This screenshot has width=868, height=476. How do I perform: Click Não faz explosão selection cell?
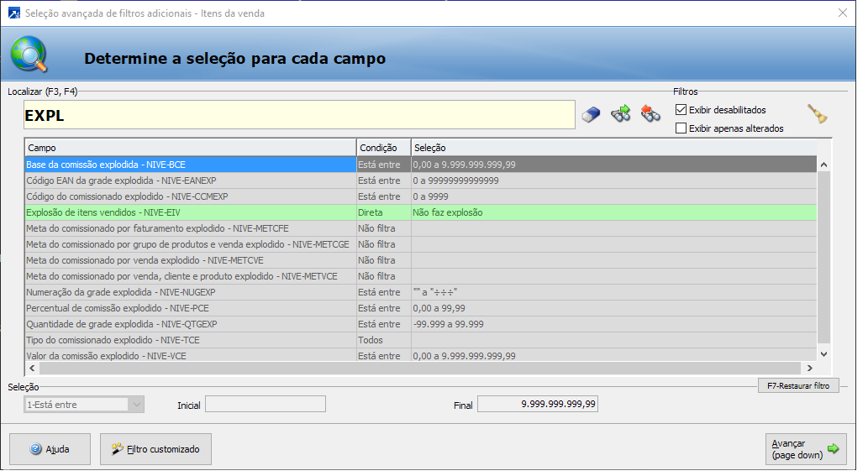[x=614, y=212]
